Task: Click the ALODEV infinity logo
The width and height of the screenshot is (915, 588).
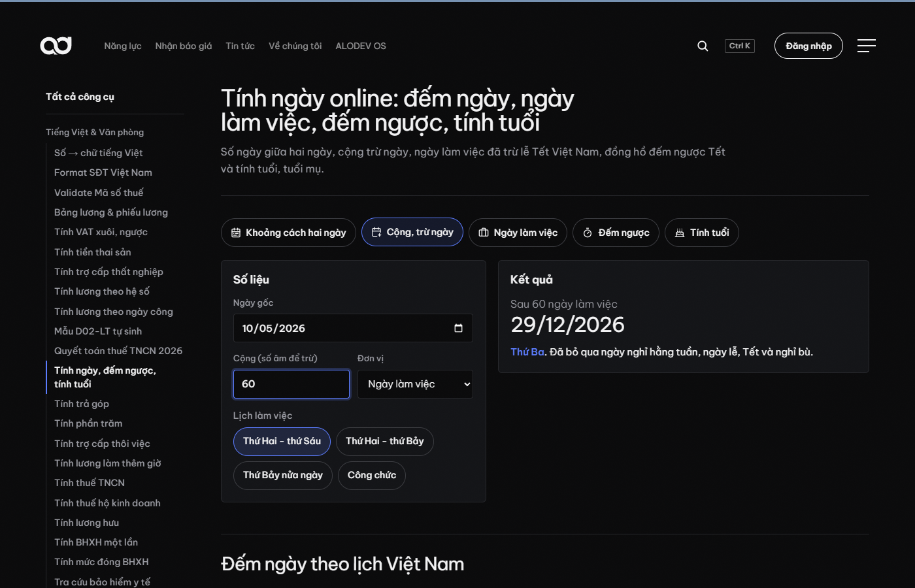Action: [56, 46]
